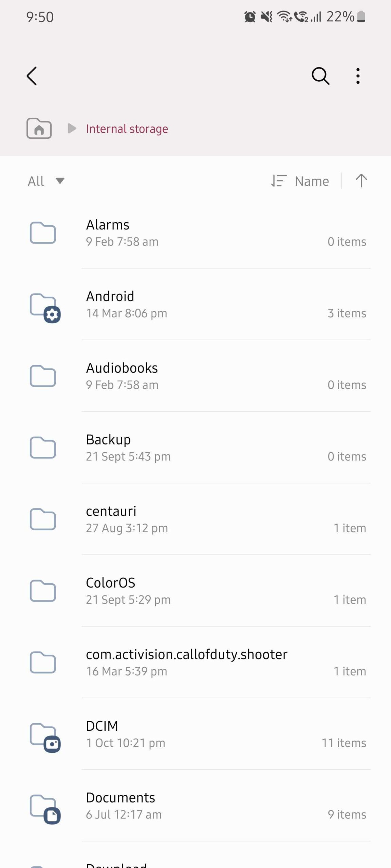Tap the back arrow icon
This screenshot has width=391, height=868.
32,76
